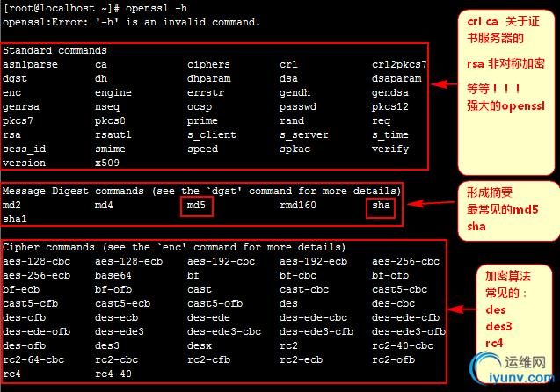The image size is (560, 392).
Task: Select the 'rmd160' digest command
Action: pyautogui.click(x=298, y=205)
